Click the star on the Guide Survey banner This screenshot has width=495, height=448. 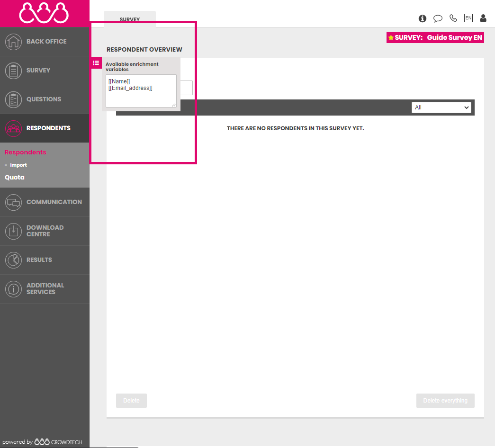[x=391, y=37]
